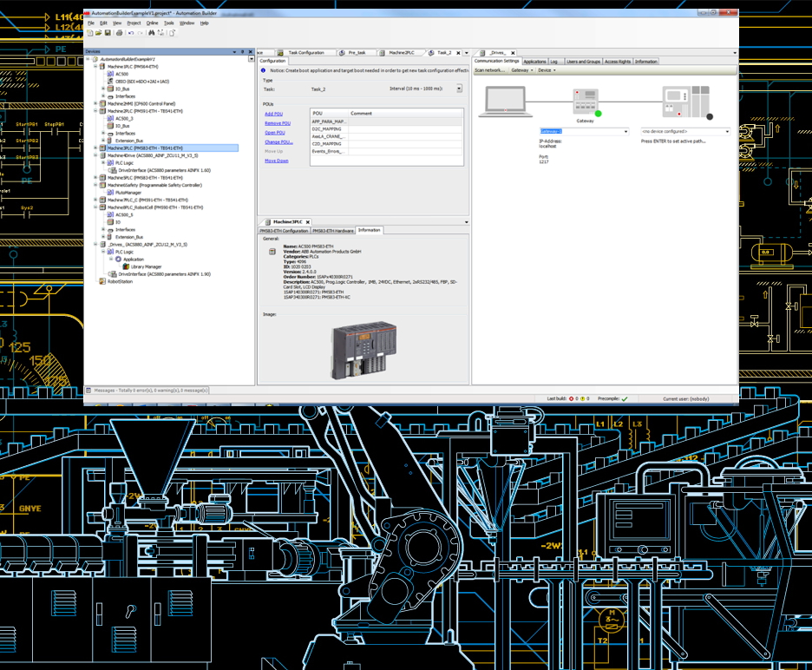The height and width of the screenshot is (670, 812).
Task: Click the red error count icon
Action: pyautogui.click(x=571, y=399)
